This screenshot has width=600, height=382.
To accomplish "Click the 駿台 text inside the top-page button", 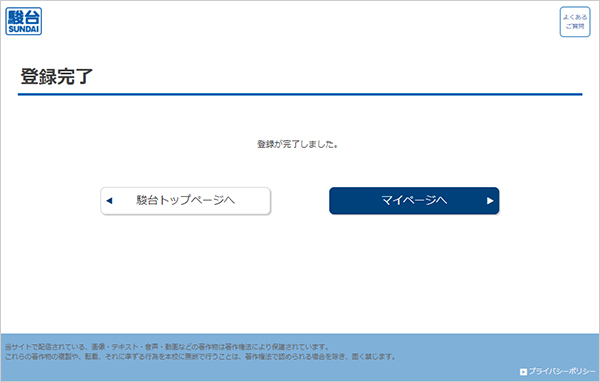I will click(147, 200).
